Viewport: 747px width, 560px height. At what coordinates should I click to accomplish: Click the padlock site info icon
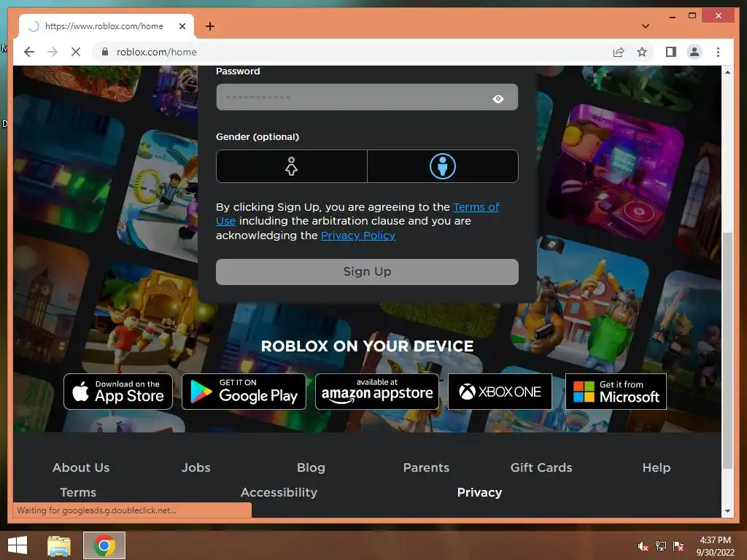(x=105, y=52)
